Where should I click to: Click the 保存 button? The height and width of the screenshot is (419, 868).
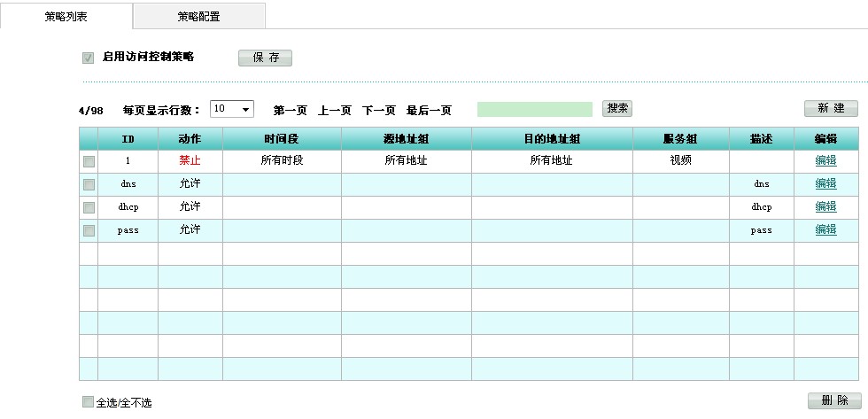click(x=265, y=58)
